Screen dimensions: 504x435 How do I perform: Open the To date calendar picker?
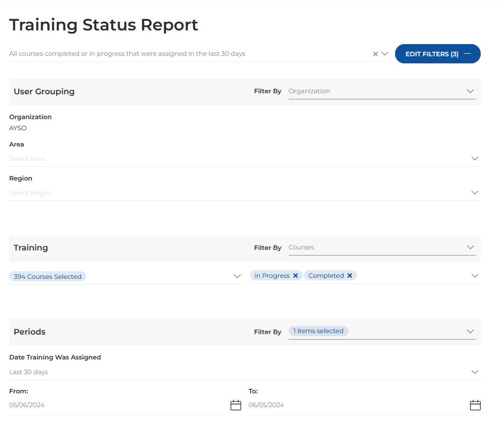[x=475, y=405]
